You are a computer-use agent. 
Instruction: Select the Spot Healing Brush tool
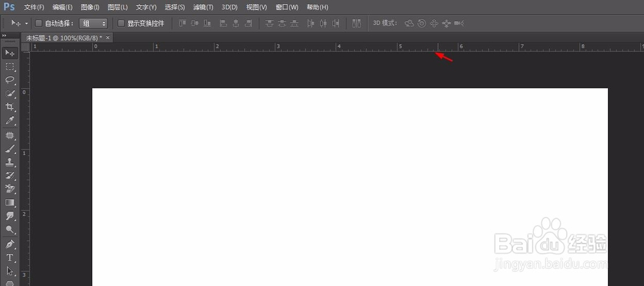(10, 135)
